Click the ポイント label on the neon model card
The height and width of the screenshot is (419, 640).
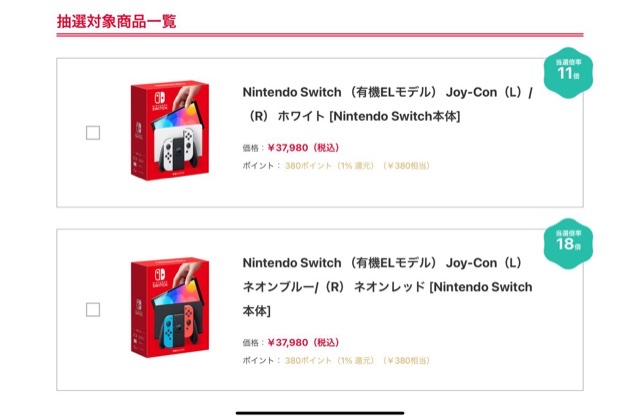(260, 359)
